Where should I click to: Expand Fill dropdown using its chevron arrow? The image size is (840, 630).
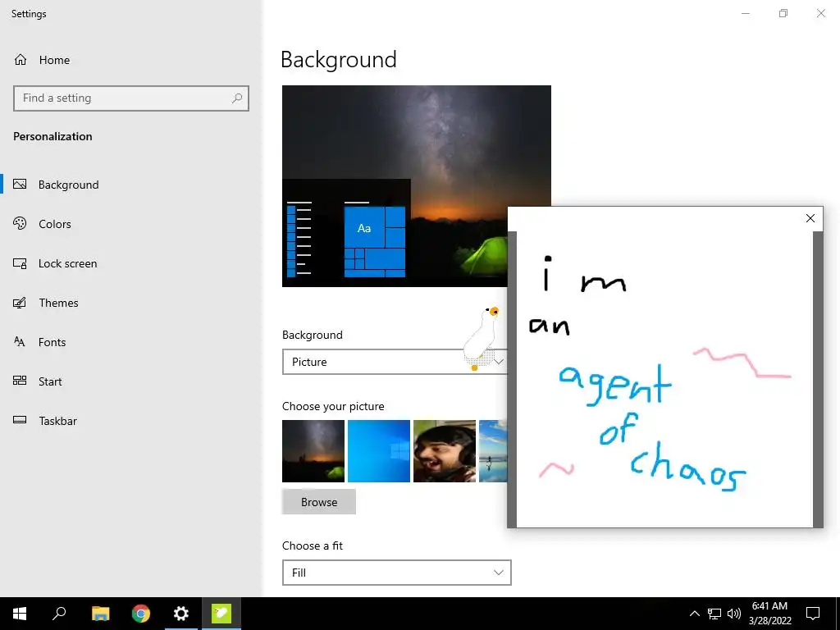point(498,573)
